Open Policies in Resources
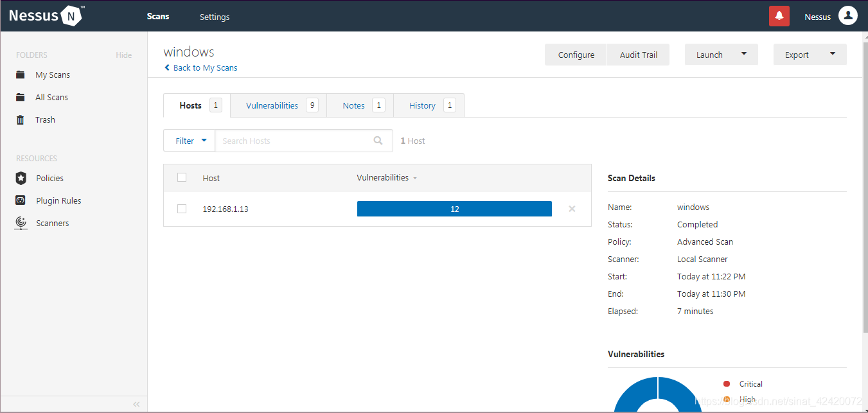This screenshot has height=413, width=868. pos(49,178)
